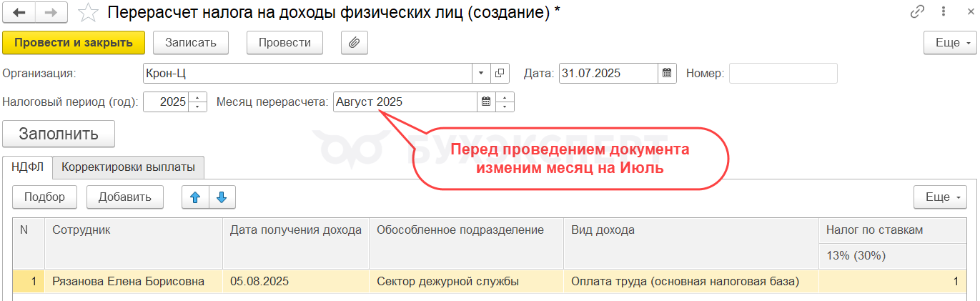Click the Добавить button

[125, 197]
